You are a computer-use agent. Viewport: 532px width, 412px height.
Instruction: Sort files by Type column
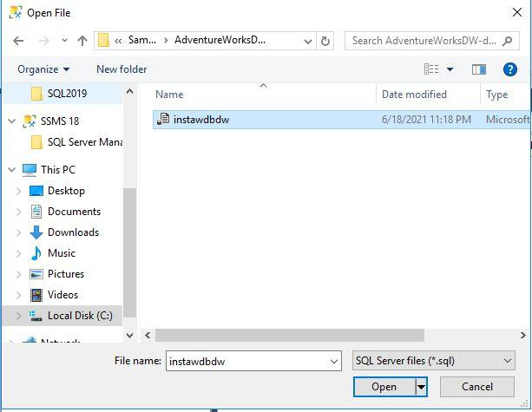tap(496, 95)
